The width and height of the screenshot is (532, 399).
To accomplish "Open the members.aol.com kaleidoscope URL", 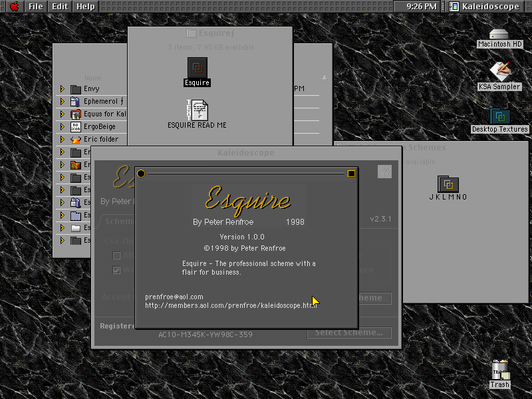I will 231,305.
